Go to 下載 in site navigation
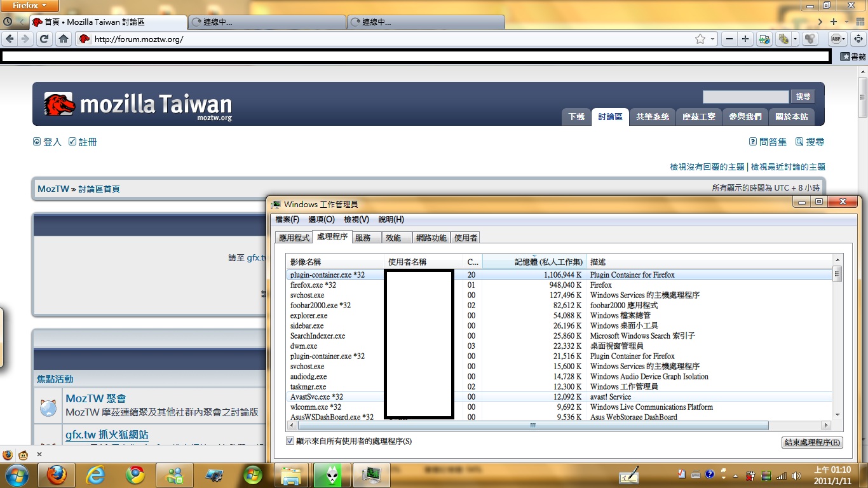The width and height of the screenshot is (868, 488). pyautogui.click(x=576, y=117)
